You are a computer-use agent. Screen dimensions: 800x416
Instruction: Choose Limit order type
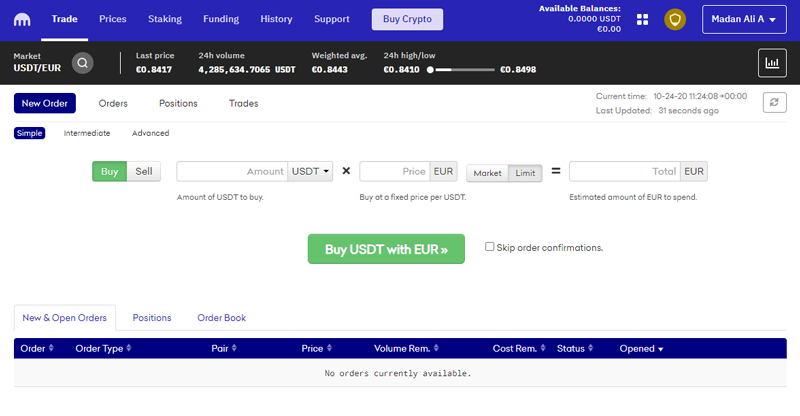click(x=525, y=173)
